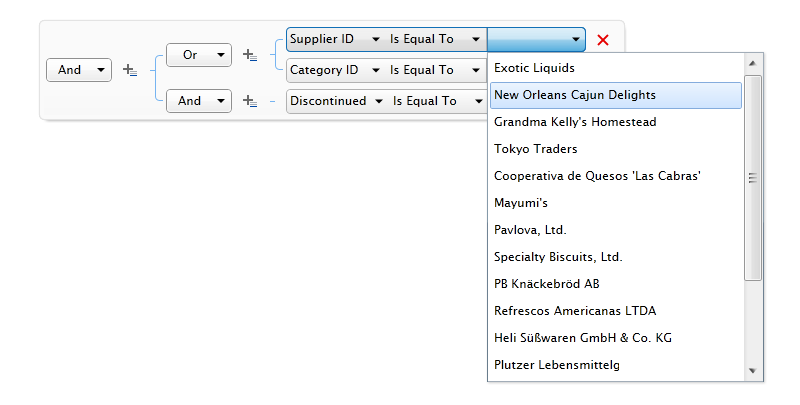Click the supplier list scroll down arrow
Viewport: 800px width, 405px height.
coord(753,371)
